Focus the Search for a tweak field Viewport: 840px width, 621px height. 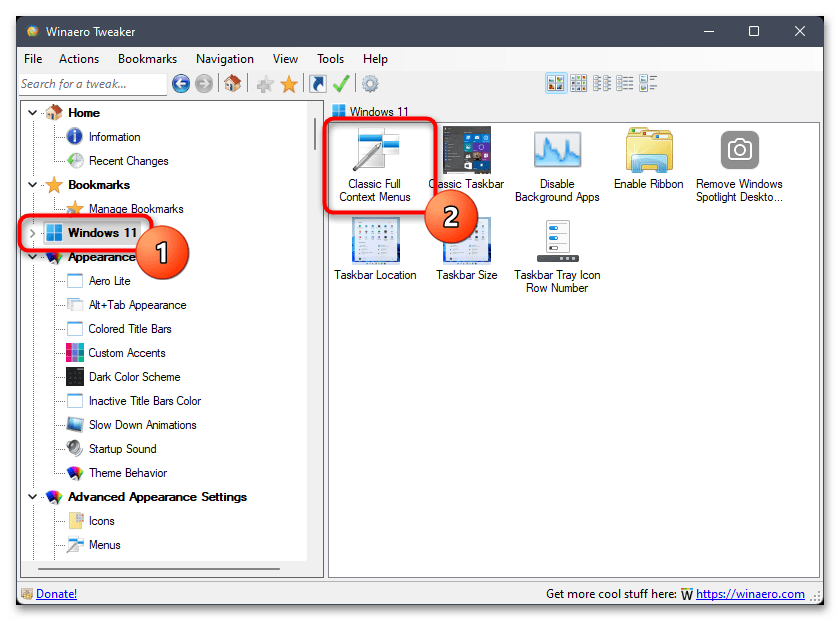coord(93,84)
